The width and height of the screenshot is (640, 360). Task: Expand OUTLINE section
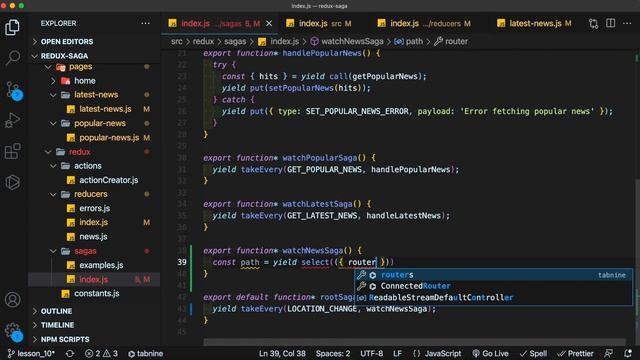point(56,311)
